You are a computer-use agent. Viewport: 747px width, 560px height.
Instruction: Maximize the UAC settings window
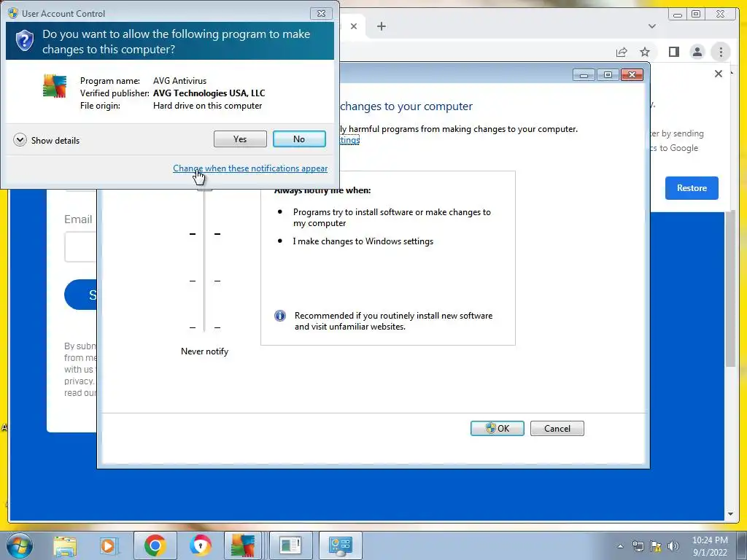click(x=608, y=75)
